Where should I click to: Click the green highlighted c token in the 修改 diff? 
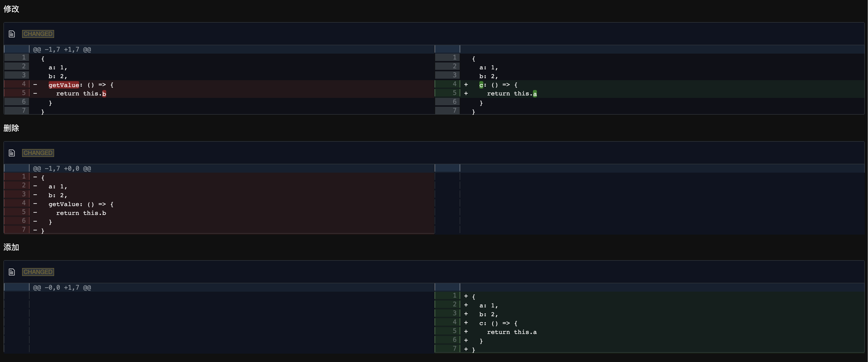click(x=481, y=85)
